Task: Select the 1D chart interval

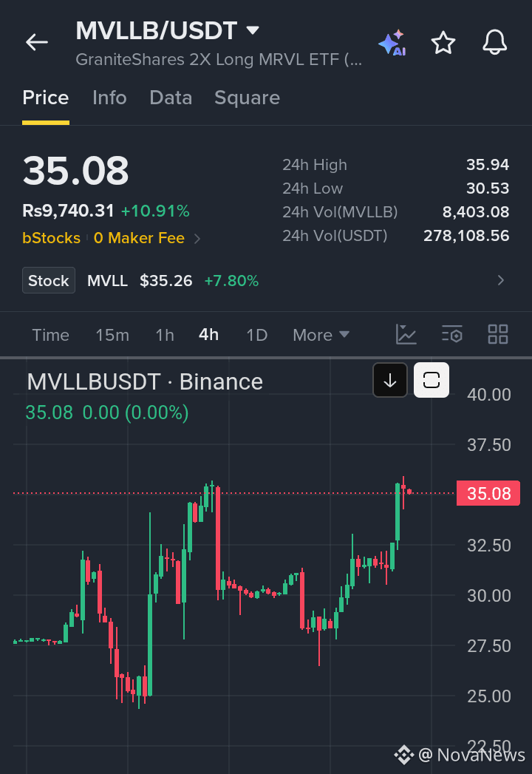Action: tap(256, 335)
